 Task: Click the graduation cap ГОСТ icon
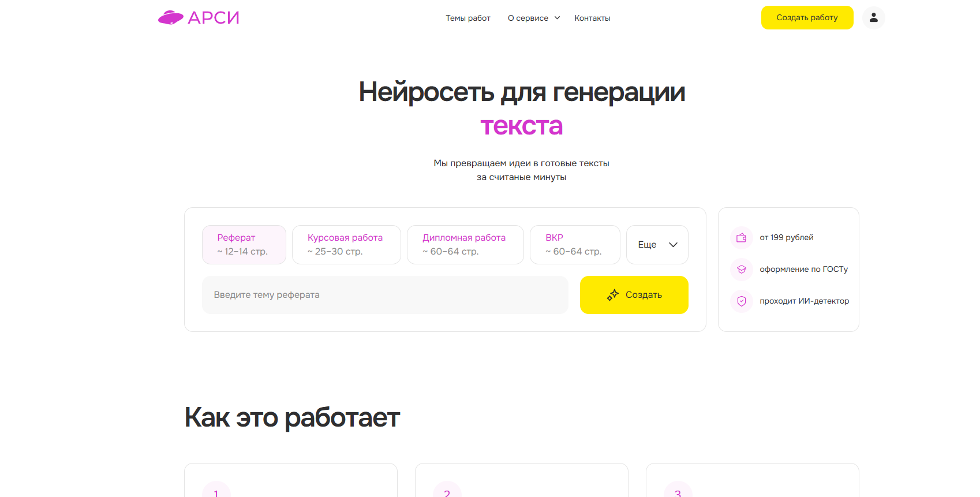pyautogui.click(x=742, y=270)
